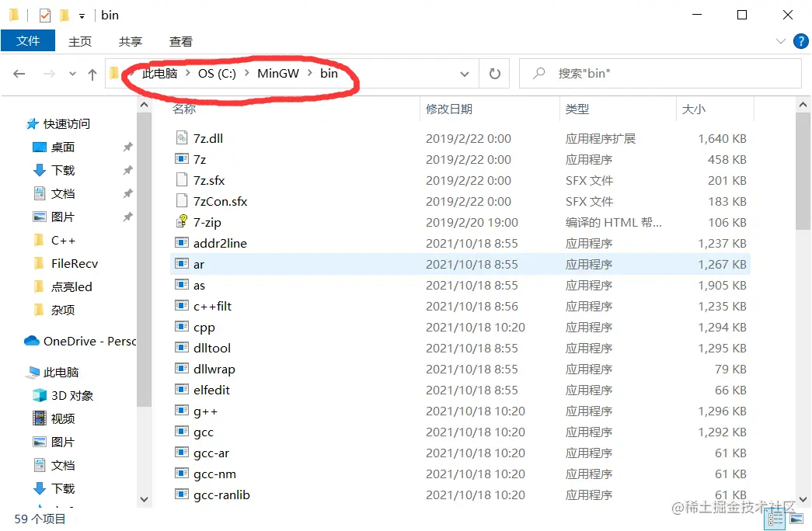Open the 7-zip help file
Screen dimensions: 812x531
pyautogui.click(x=207, y=222)
